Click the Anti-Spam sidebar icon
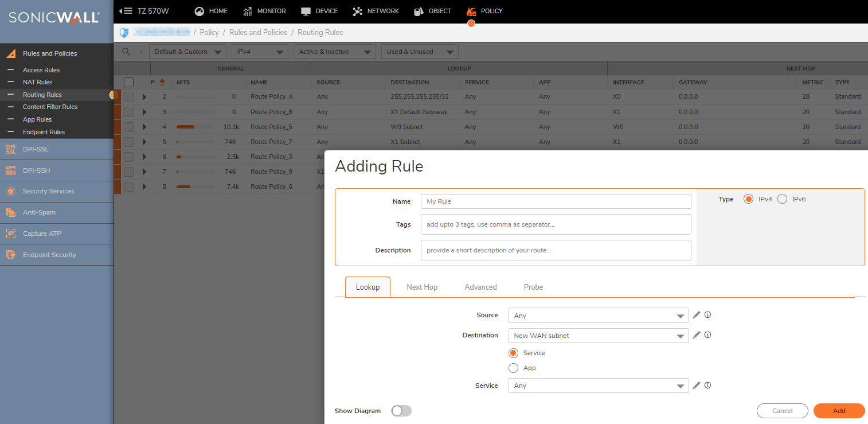This screenshot has height=424, width=868. 10,212
